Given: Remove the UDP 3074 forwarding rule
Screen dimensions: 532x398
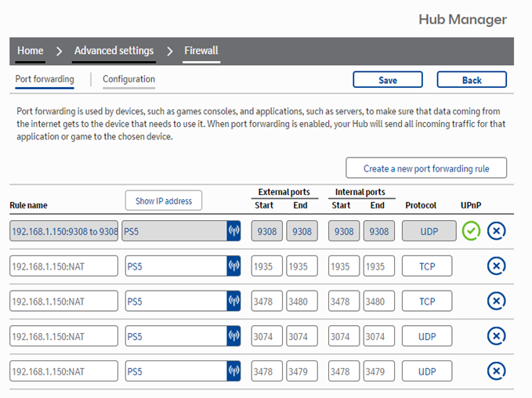Looking at the screenshot, I should click(496, 336).
